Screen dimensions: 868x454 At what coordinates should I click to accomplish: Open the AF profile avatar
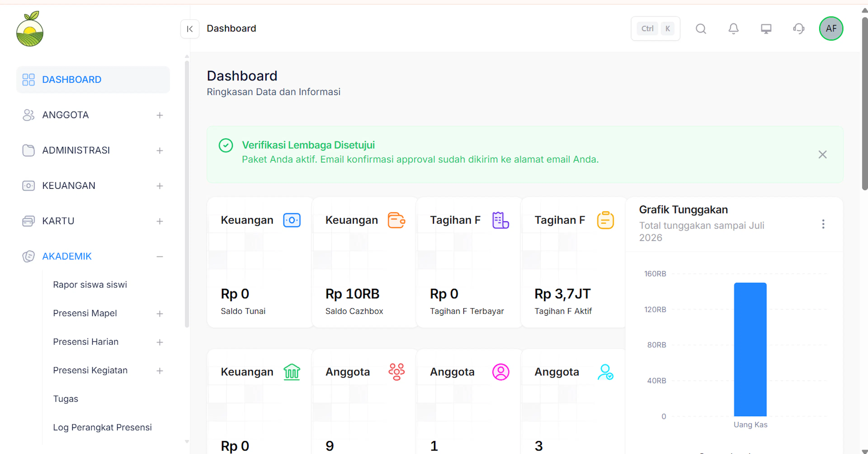point(831,29)
